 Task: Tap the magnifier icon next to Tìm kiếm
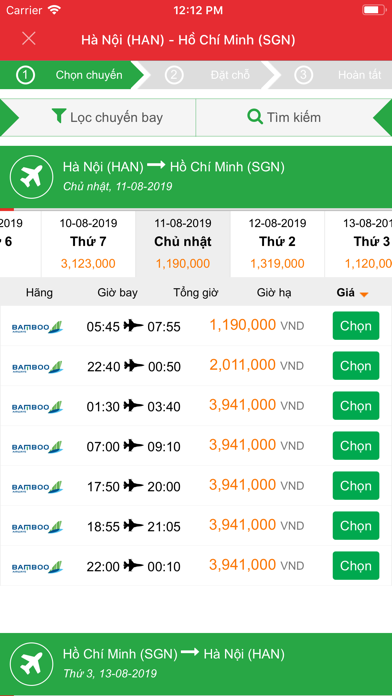tap(255, 117)
